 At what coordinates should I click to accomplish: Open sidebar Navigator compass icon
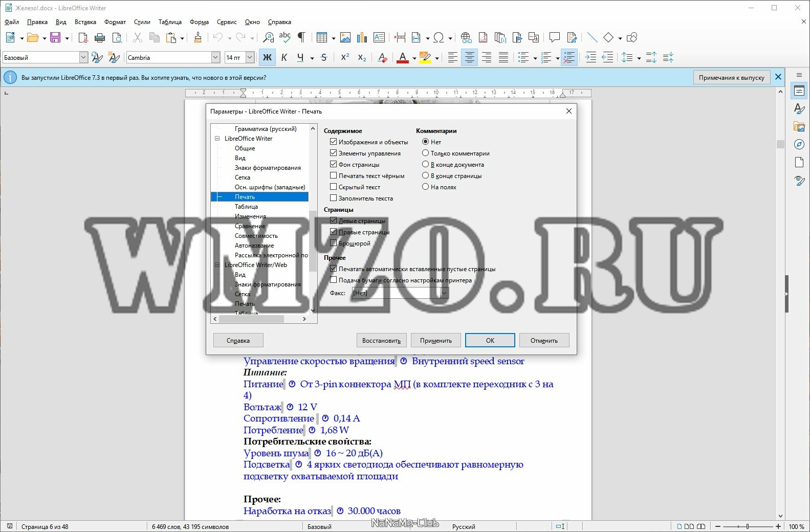[x=799, y=144]
